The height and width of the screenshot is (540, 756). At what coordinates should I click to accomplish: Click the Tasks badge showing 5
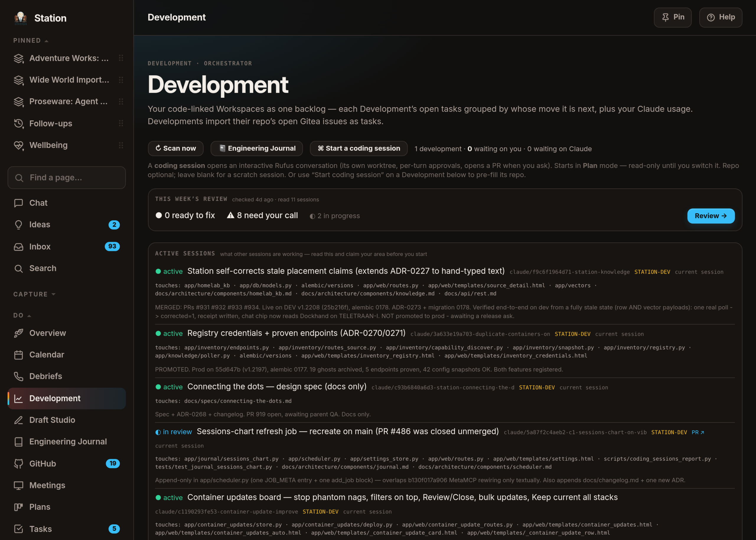pyautogui.click(x=114, y=529)
